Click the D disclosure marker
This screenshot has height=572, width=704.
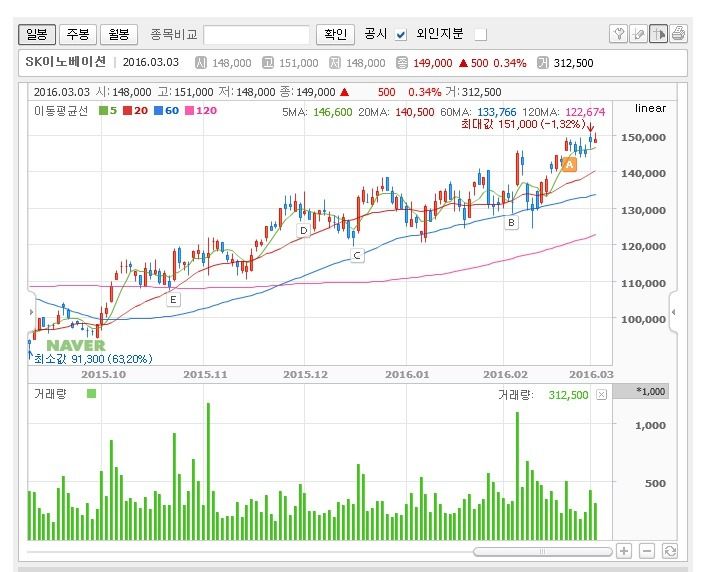click(304, 231)
